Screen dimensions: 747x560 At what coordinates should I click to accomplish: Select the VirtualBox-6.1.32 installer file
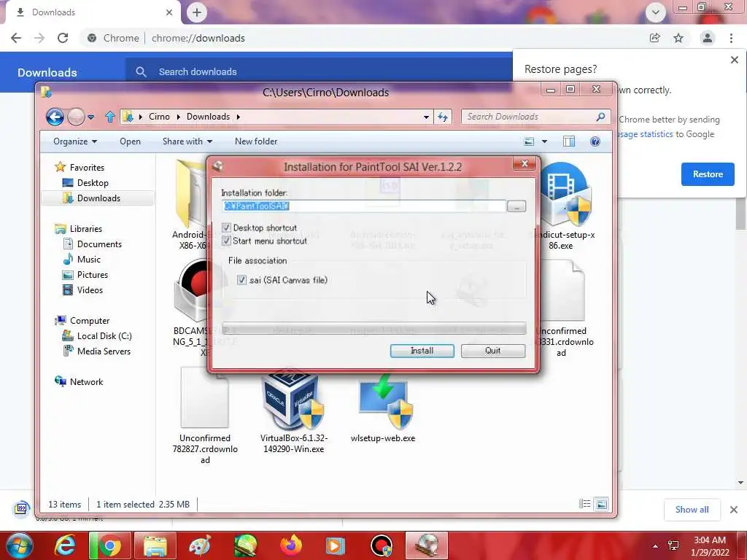(294, 412)
